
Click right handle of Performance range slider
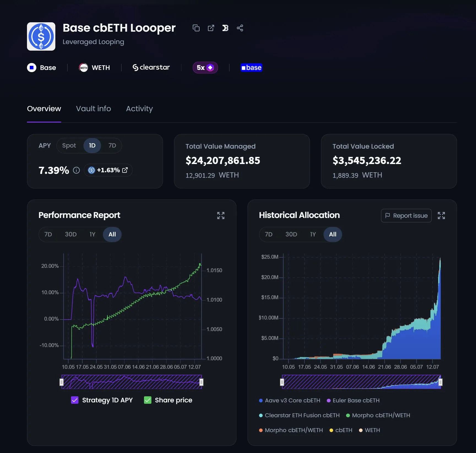(201, 382)
